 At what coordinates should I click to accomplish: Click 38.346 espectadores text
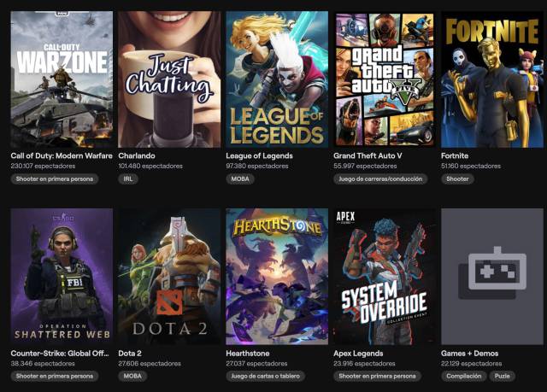(x=43, y=364)
